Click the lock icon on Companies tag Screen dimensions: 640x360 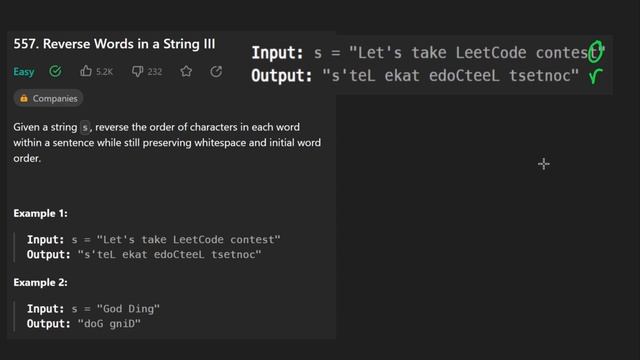click(x=24, y=98)
